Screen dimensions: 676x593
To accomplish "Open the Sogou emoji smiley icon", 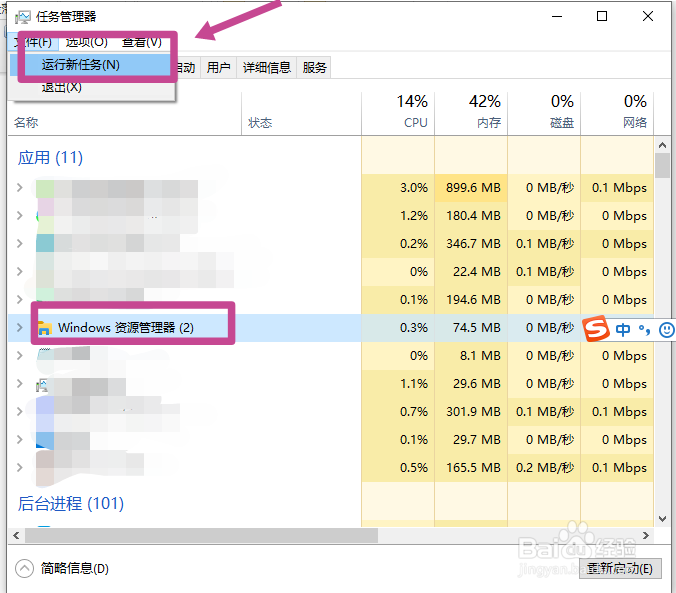I will (x=667, y=330).
